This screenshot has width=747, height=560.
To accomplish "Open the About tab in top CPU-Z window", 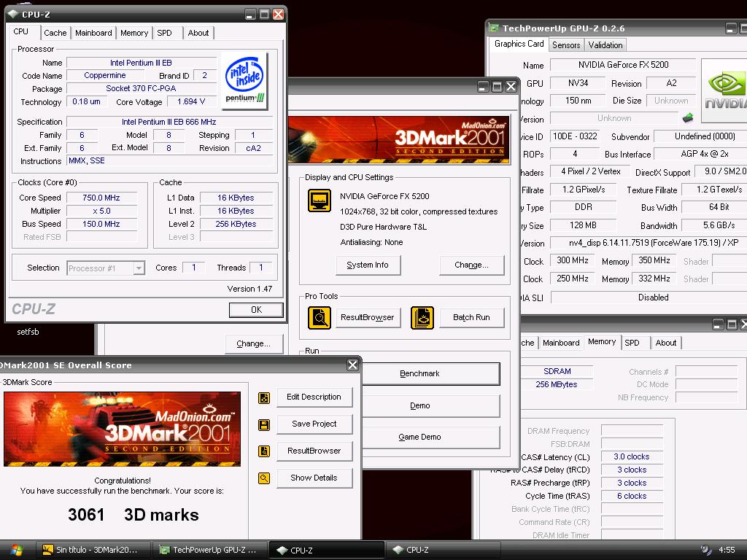I will [198, 33].
